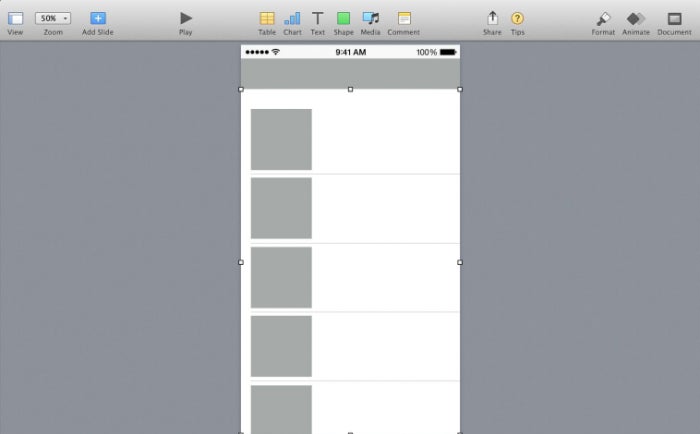The width and height of the screenshot is (700, 434).
Task: Click the left-middle selection handle
Action: (x=241, y=262)
